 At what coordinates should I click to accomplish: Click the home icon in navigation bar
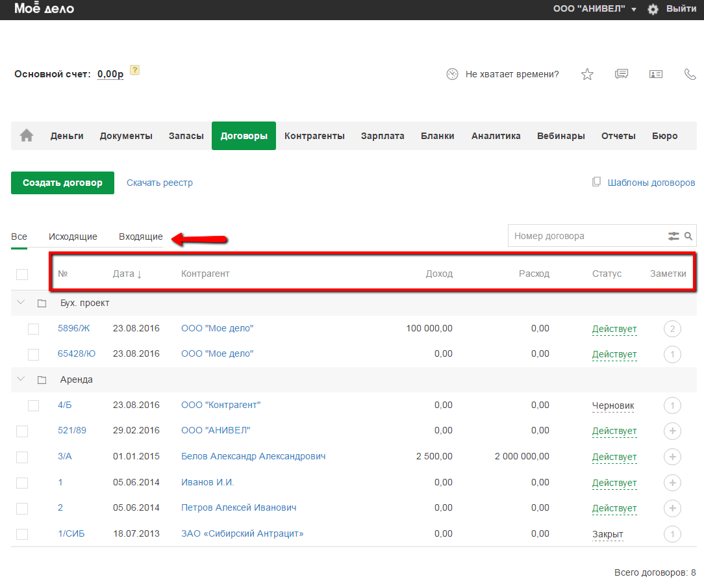click(27, 136)
